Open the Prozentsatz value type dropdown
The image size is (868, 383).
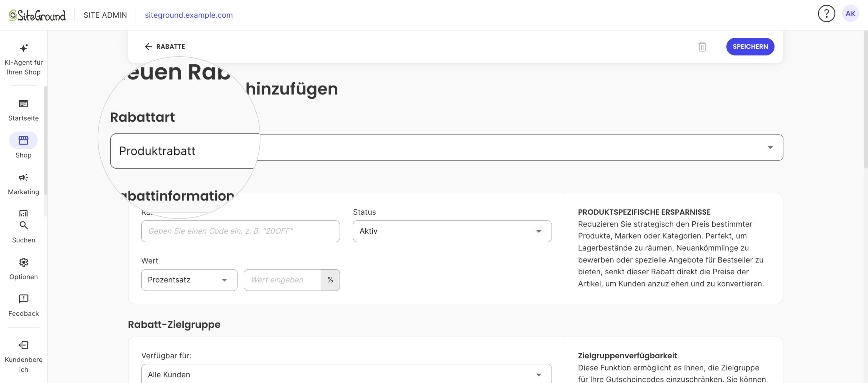(x=189, y=280)
